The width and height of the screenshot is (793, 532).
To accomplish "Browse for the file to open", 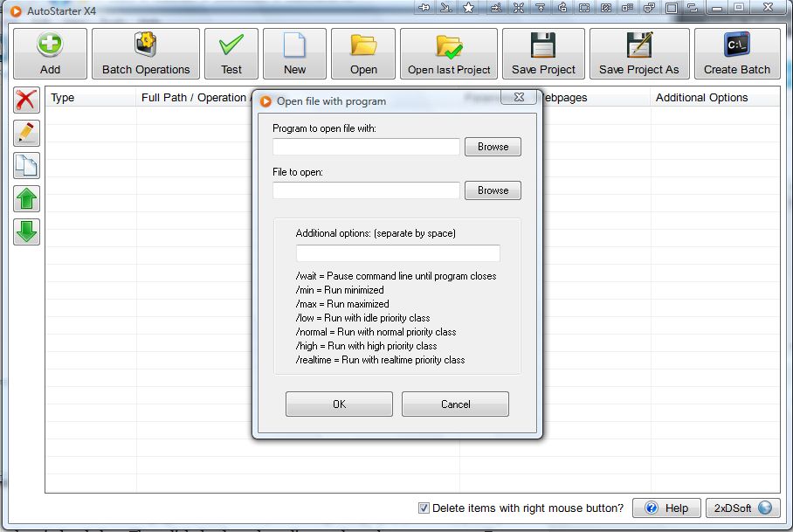I will coord(493,190).
